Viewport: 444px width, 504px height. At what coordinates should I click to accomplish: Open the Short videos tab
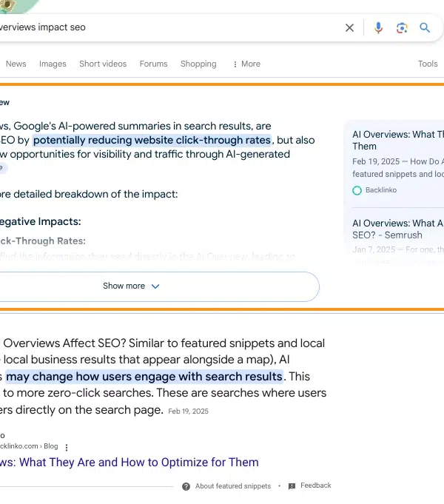point(103,64)
